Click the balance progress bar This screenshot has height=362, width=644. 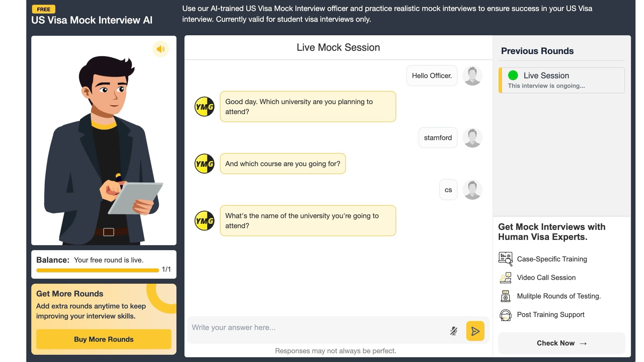click(98, 270)
